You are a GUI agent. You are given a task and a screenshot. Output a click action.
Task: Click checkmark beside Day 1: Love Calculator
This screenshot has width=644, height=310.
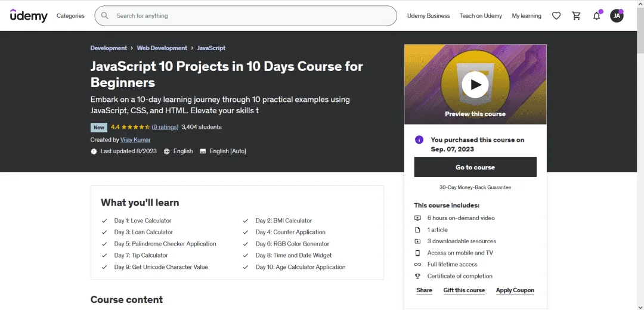pyautogui.click(x=104, y=221)
